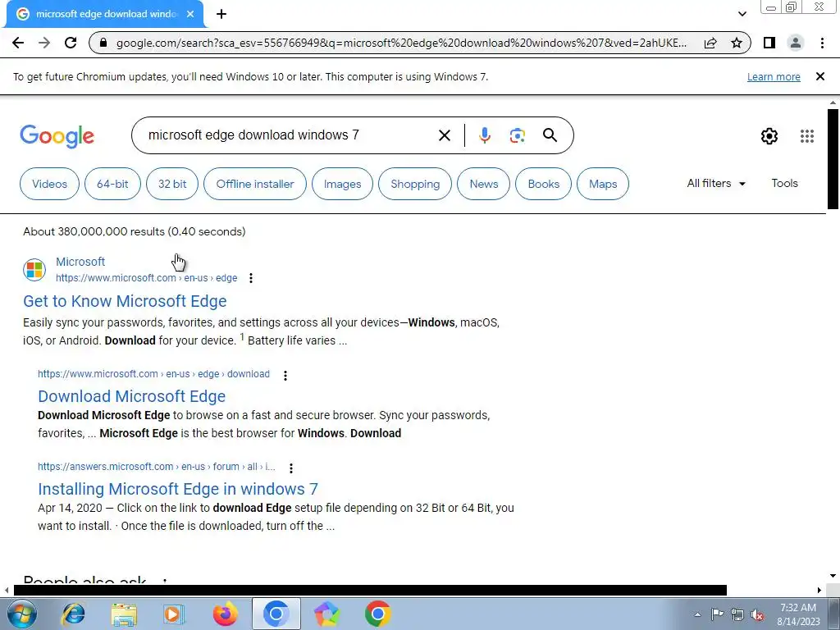Open Action Center flag icon
Image resolution: width=840 pixels, height=630 pixels.
tap(717, 614)
